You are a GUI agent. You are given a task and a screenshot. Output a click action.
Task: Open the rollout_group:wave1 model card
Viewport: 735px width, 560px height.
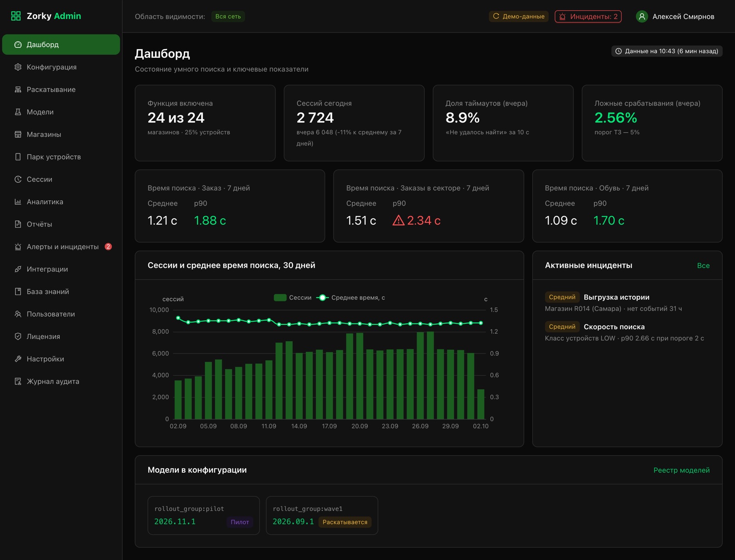tap(322, 515)
